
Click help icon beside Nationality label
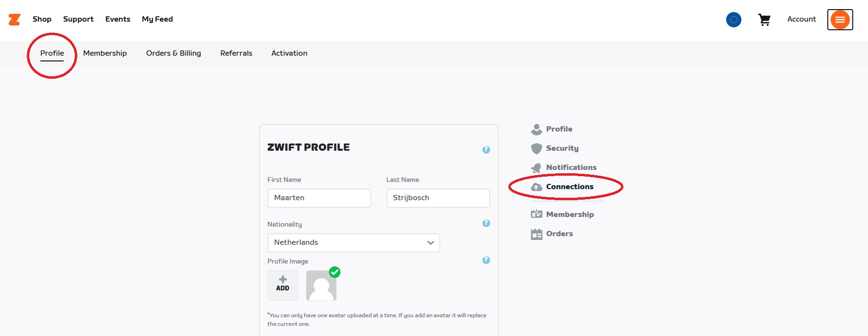coord(486,223)
